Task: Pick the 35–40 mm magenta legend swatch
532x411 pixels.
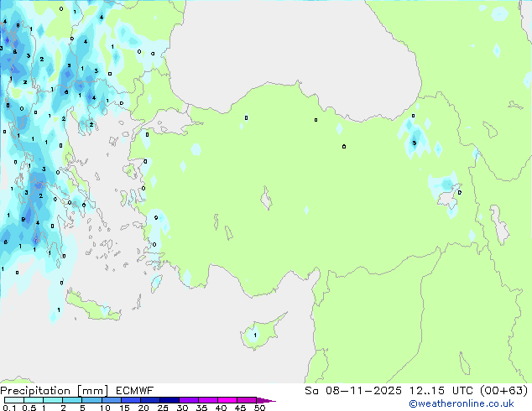Action: coord(207,400)
